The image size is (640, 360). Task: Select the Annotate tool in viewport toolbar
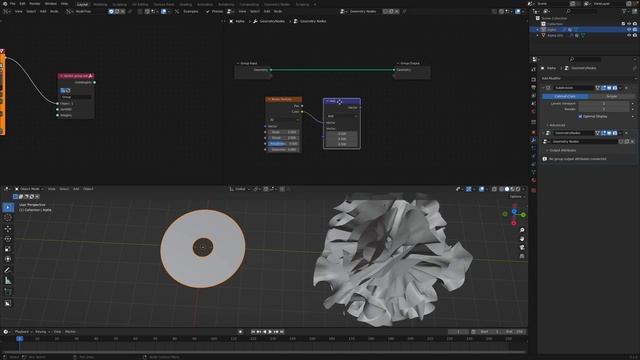(8, 270)
